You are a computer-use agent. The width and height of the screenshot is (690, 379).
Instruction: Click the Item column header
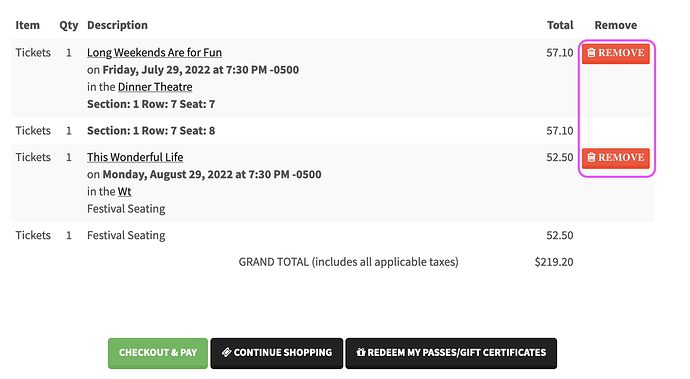tap(27, 25)
